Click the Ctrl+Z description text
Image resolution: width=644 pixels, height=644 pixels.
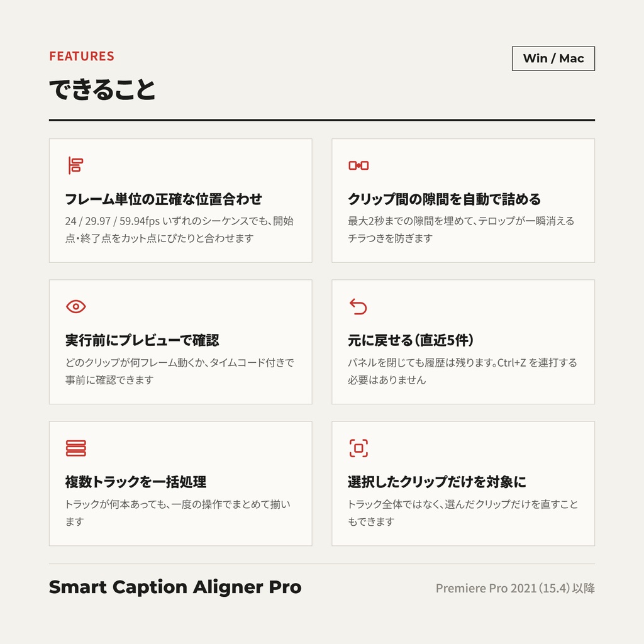[x=462, y=371]
